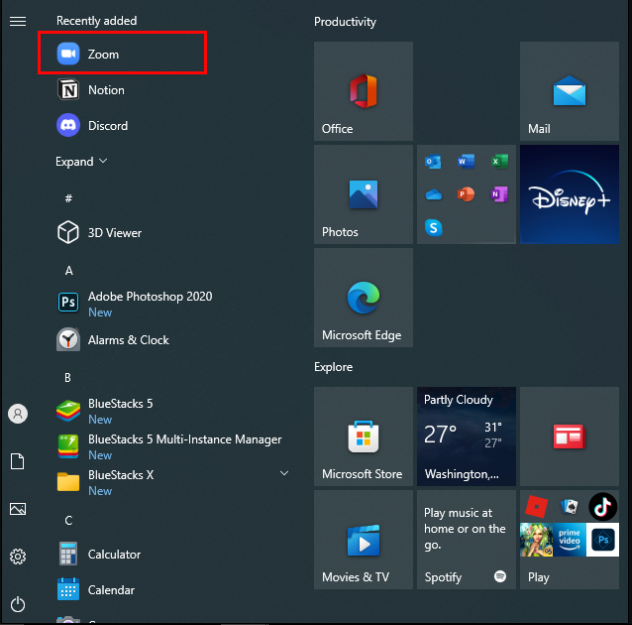This screenshot has height=625, width=632.
Task: Launch Skype from the Office folder tile
Action: (433, 228)
